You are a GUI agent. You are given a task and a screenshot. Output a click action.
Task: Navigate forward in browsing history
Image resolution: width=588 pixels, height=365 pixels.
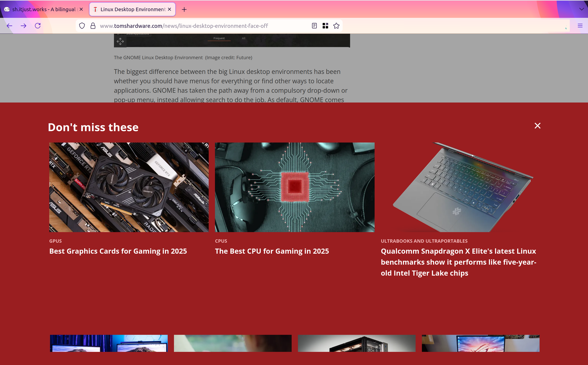(x=23, y=26)
